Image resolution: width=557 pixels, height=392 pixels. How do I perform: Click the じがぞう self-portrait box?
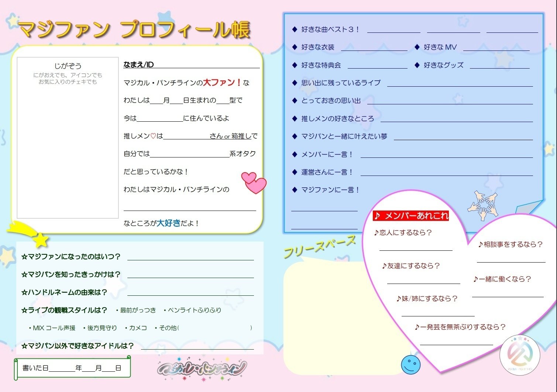[68, 138]
